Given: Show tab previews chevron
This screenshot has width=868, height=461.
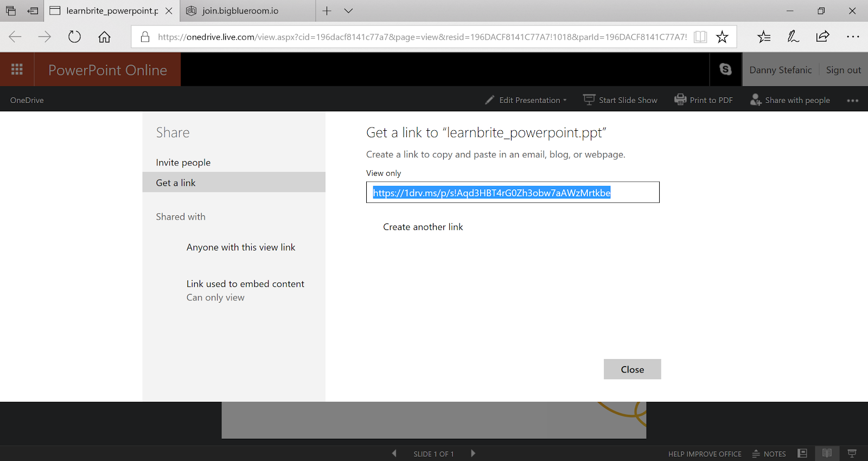Looking at the screenshot, I should click(348, 11).
